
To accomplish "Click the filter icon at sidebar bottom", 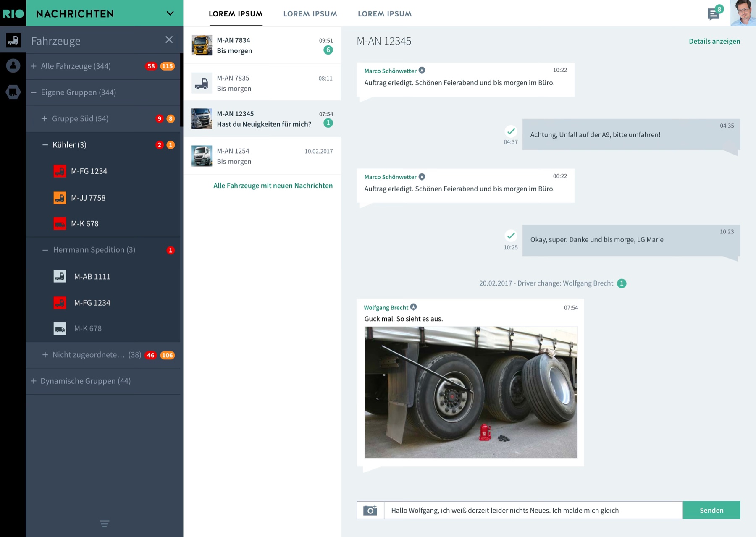I will point(105,523).
